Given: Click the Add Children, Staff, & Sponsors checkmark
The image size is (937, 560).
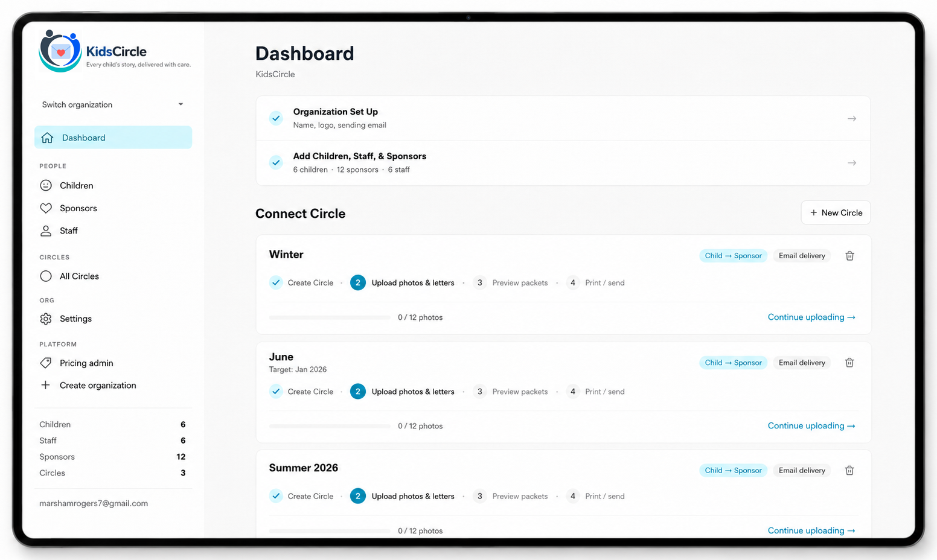Looking at the screenshot, I should (276, 162).
